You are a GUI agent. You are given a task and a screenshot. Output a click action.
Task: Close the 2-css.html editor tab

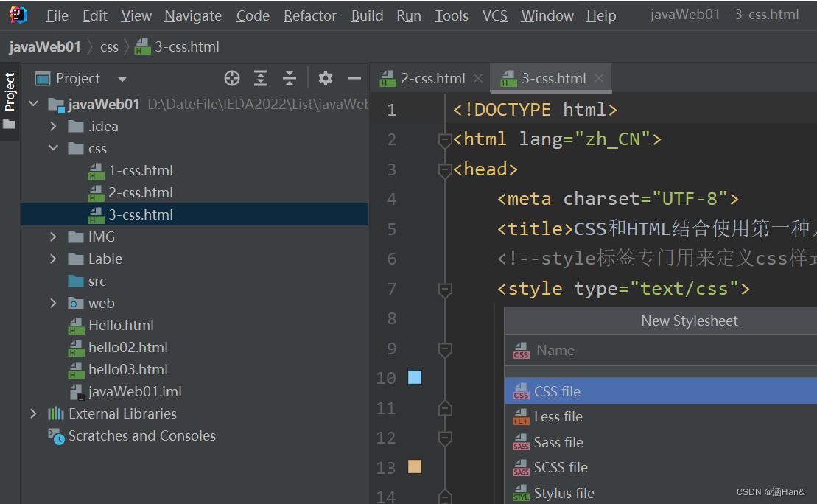(x=478, y=78)
